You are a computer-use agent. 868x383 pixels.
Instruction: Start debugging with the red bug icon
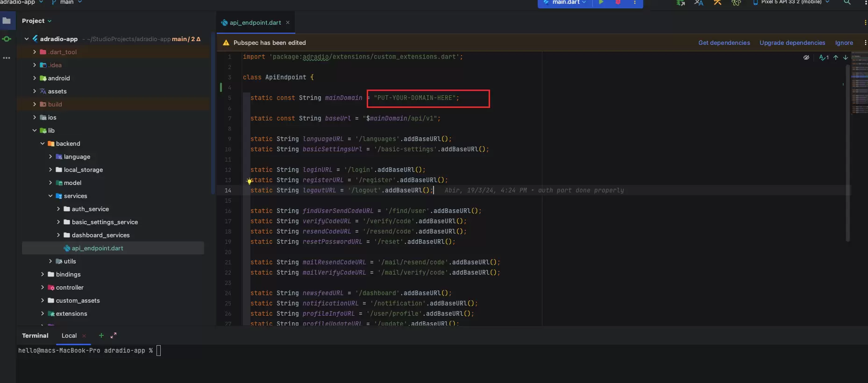pyautogui.click(x=618, y=2)
